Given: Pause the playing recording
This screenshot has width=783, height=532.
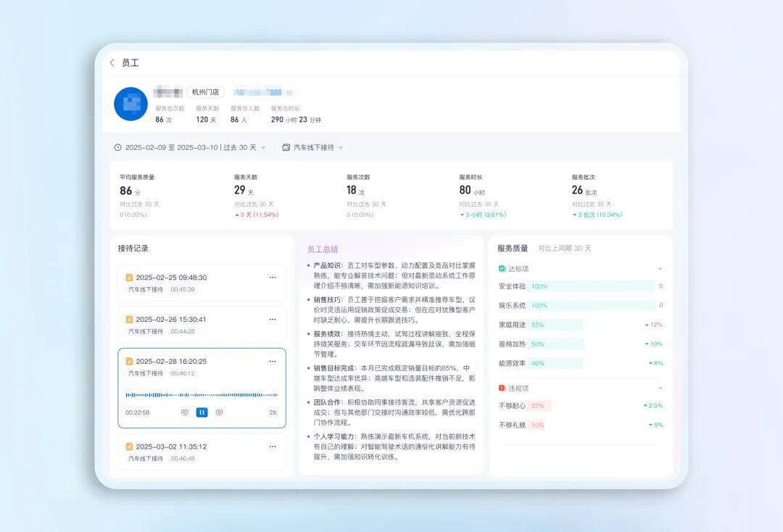Looking at the screenshot, I should (x=202, y=412).
